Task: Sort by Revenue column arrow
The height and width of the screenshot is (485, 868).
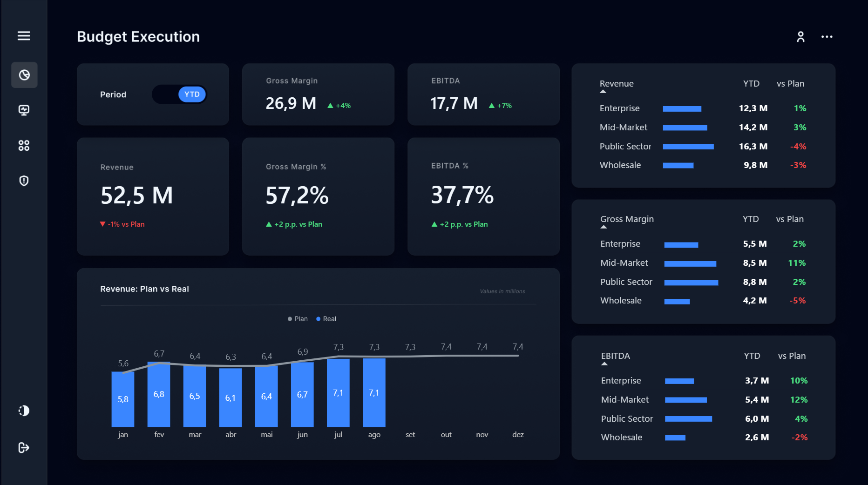Action: pyautogui.click(x=603, y=92)
